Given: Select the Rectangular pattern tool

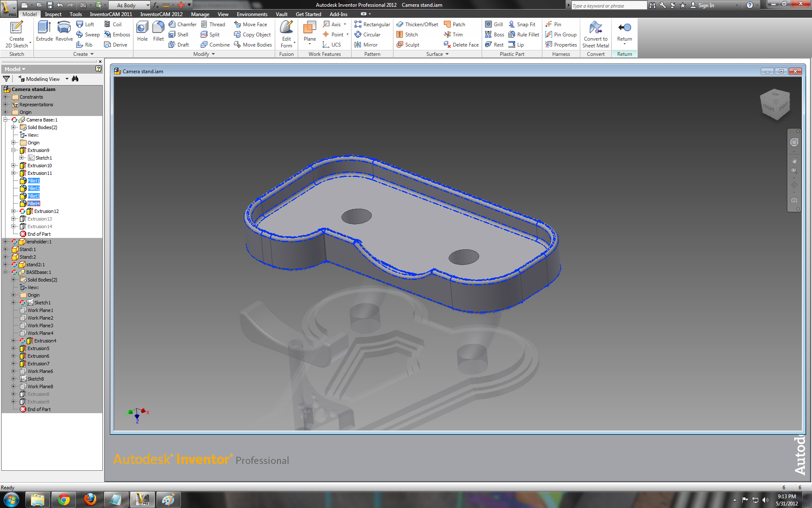Looking at the screenshot, I should [372, 24].
